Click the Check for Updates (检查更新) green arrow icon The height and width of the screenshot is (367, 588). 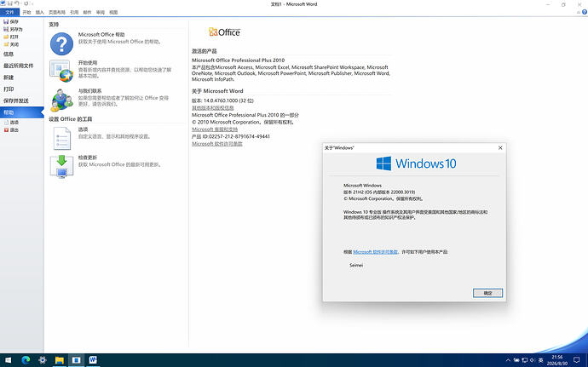[x=62, y=166]
